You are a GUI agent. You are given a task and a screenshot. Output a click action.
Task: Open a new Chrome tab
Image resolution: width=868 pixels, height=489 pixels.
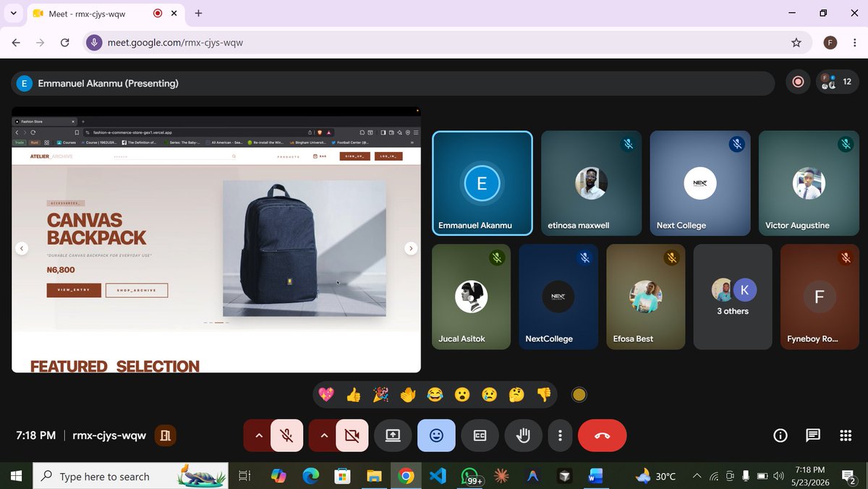coord(198,13)
